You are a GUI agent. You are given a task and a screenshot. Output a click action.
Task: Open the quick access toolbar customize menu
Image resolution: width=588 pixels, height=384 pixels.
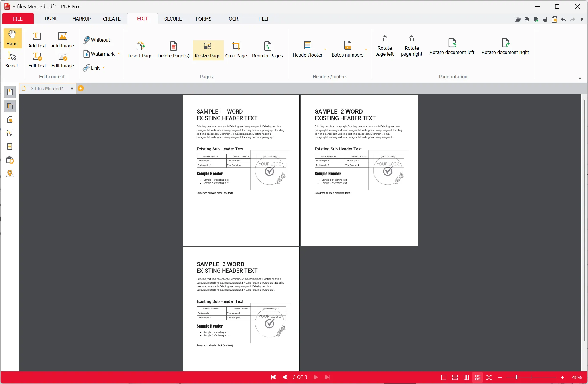tap(582, 19)
